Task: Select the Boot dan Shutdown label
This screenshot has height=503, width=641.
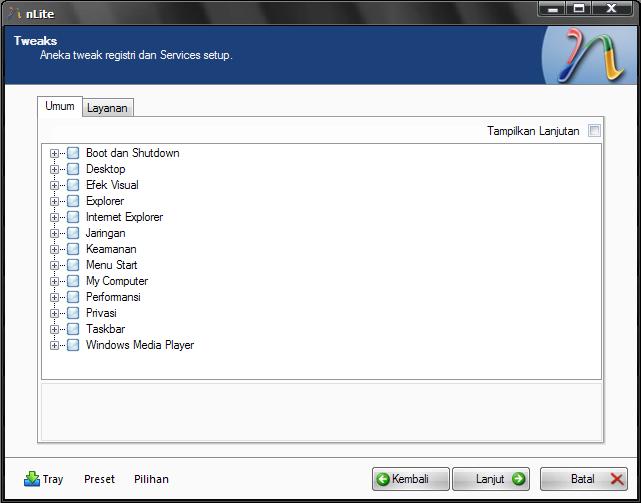Action: tap(132, 153)
